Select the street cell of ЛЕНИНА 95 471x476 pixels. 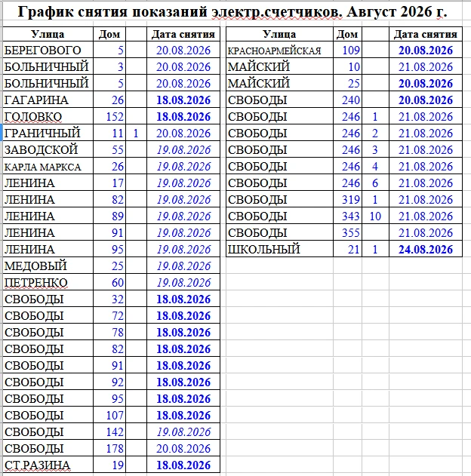click(x=48, y=249)
